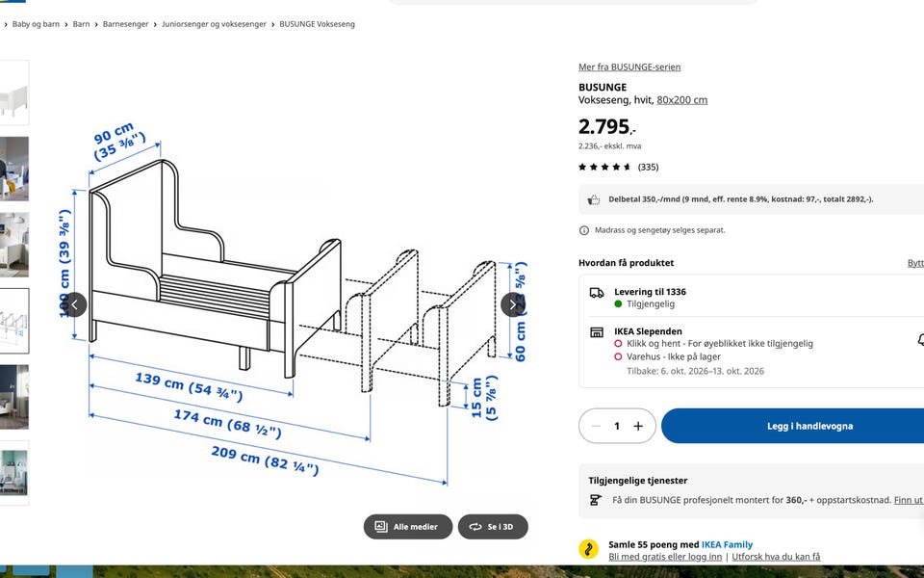Screen dimensions: 924x578
Task: Open Mer fra BUSUNGE-serien link
Action: [x=629, y=67]
